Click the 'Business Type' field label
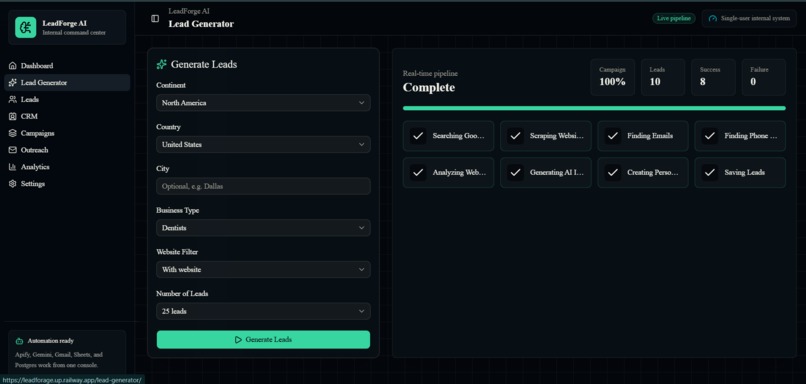This screenshot has height=384, width=806. tap(178, 210)
